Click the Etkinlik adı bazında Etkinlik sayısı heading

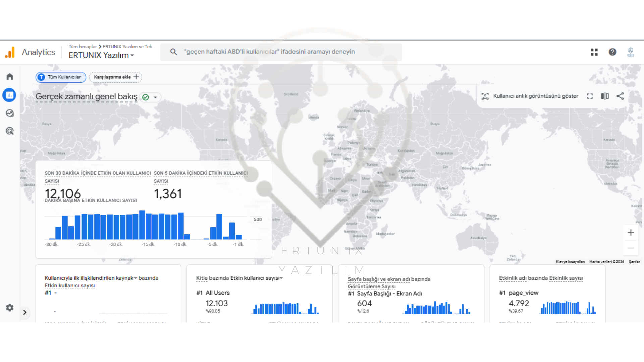point(541,278)
